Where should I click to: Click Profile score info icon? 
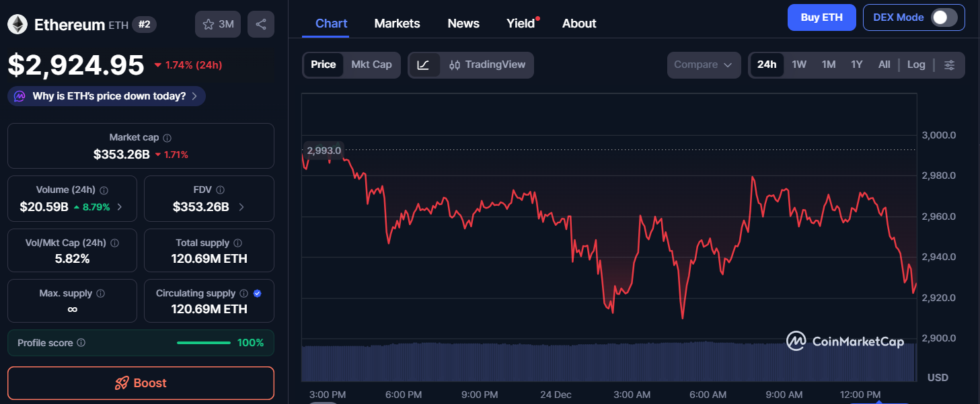tap(81, 343)
